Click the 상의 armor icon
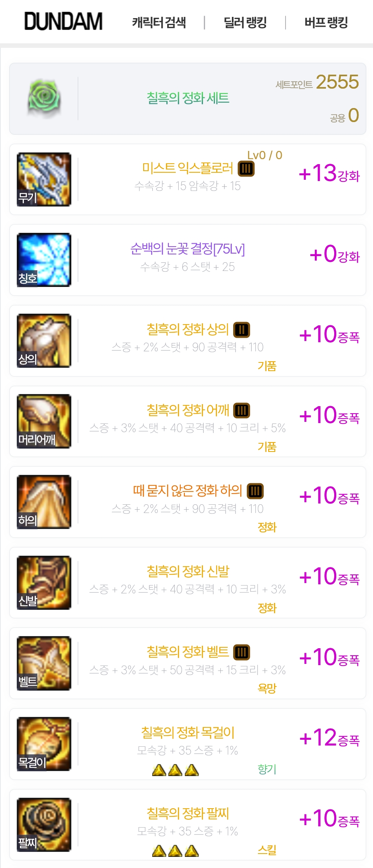Screen dimensions: 373x868 click(x=44, y=341)
